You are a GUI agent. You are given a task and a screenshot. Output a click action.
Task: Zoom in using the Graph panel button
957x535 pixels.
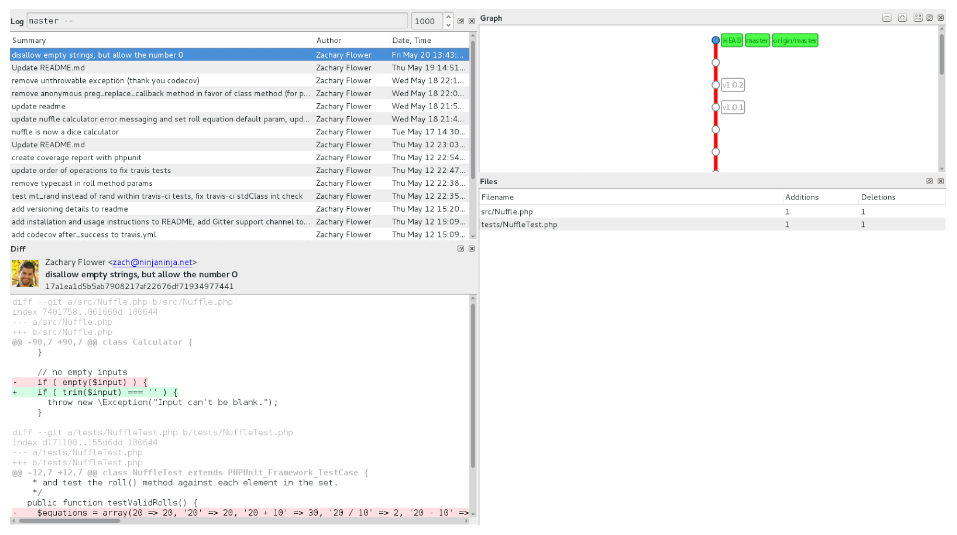point(902,18)
